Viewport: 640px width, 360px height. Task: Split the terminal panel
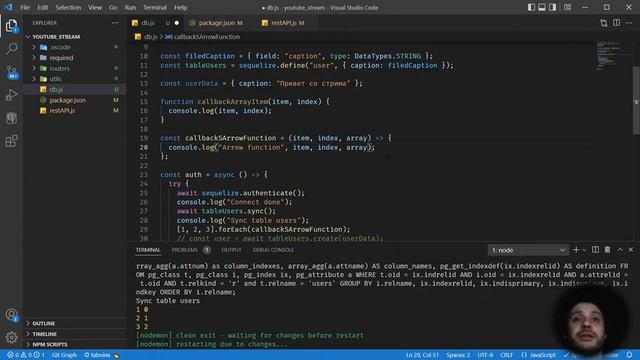tap(596, 250)
